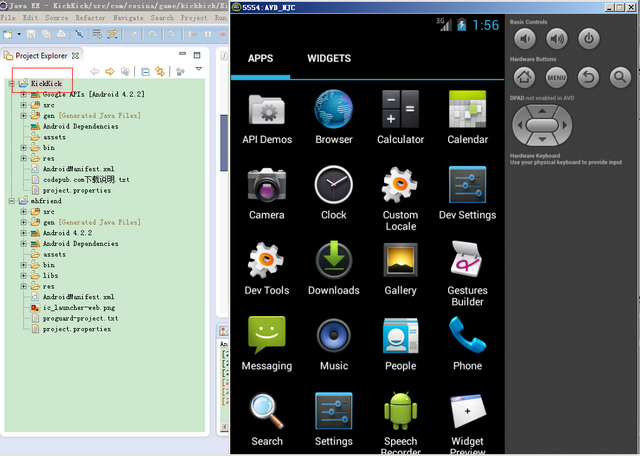This screenshot has width=640, height=456.
Task: Click the DPAD center button
Action: [542, 125]
